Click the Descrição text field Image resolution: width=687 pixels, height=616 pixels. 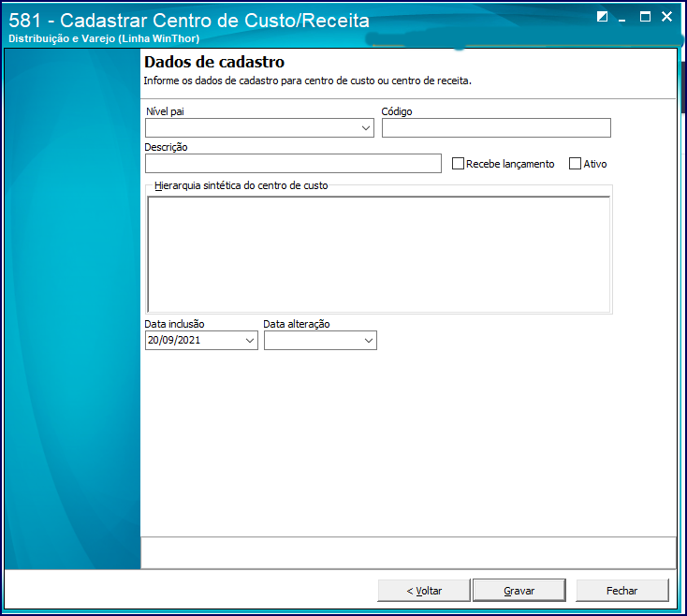point(293,164)
